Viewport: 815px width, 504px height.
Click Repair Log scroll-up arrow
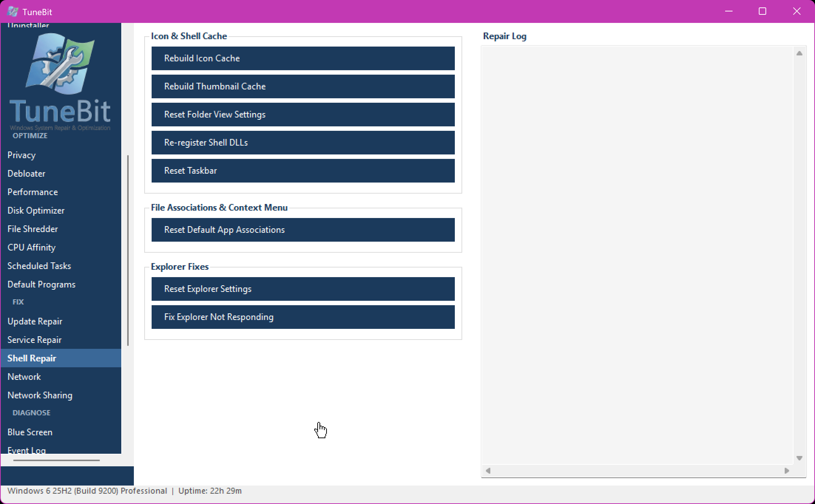pos(799,54)
